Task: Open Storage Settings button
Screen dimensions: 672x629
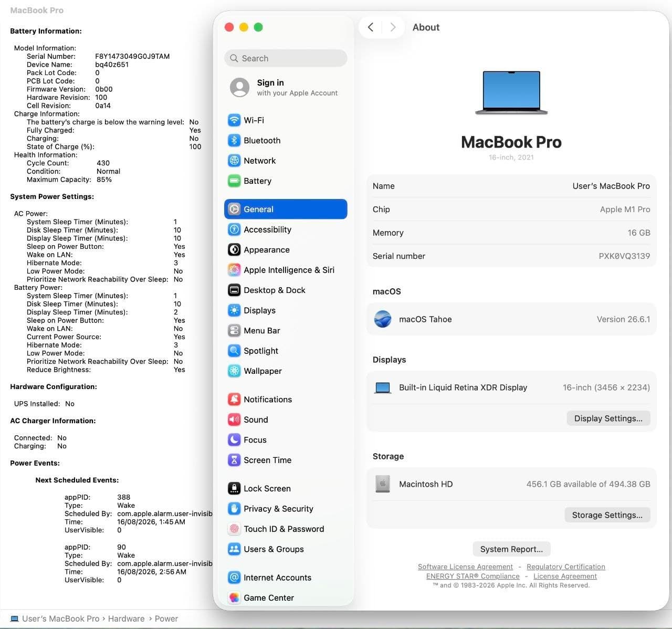Action: pyautogui.click(x=607, y=515)
